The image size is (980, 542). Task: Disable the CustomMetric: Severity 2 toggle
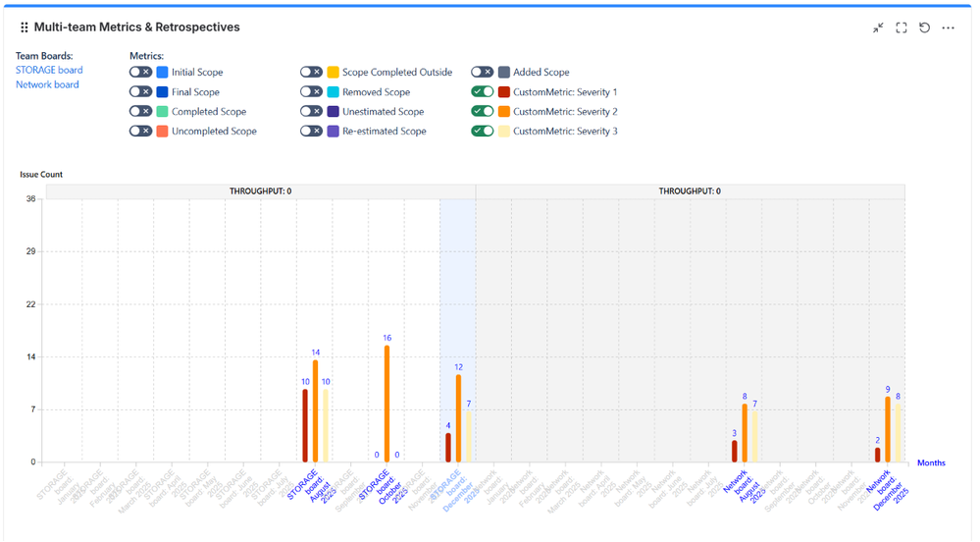coord(483,111)
